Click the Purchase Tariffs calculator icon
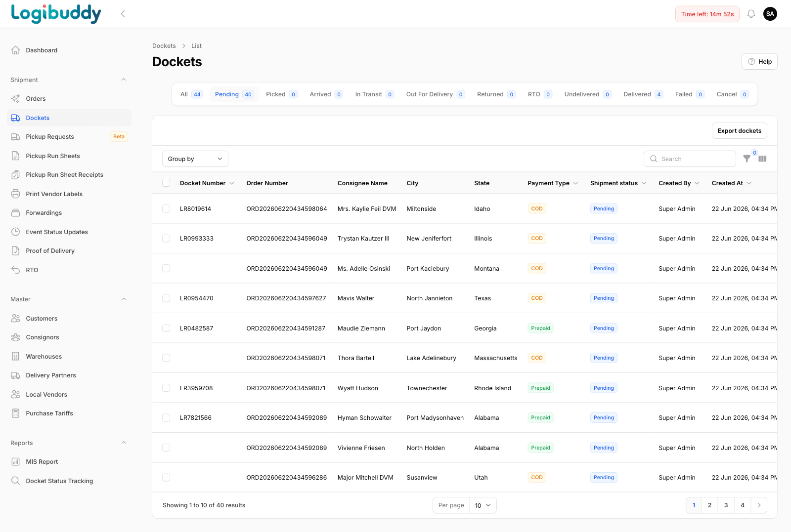791x532 pixels. click(x=16, y=413)
